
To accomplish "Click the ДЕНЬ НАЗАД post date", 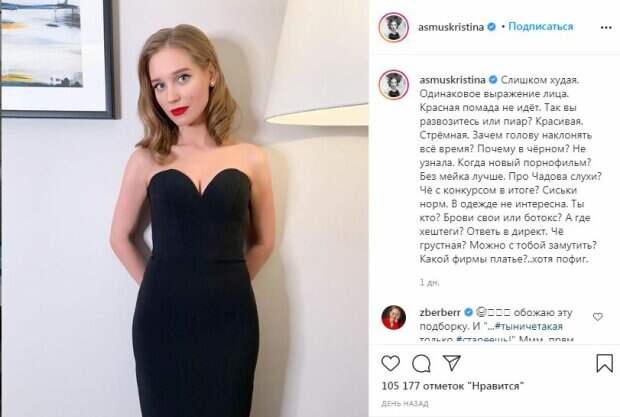I will pos(405,404).
